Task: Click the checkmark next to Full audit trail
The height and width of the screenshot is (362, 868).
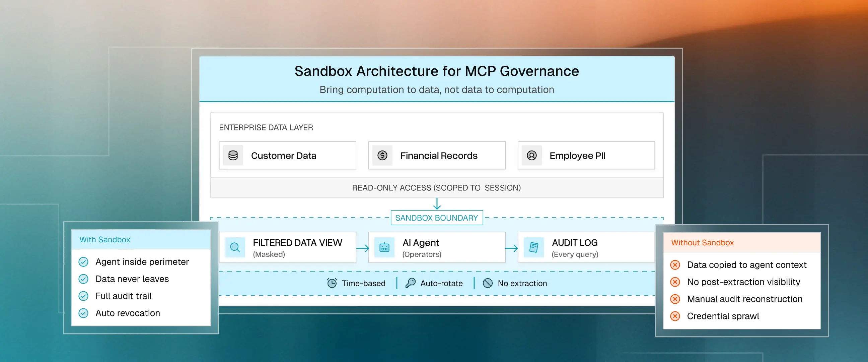Action: (83, 296)
